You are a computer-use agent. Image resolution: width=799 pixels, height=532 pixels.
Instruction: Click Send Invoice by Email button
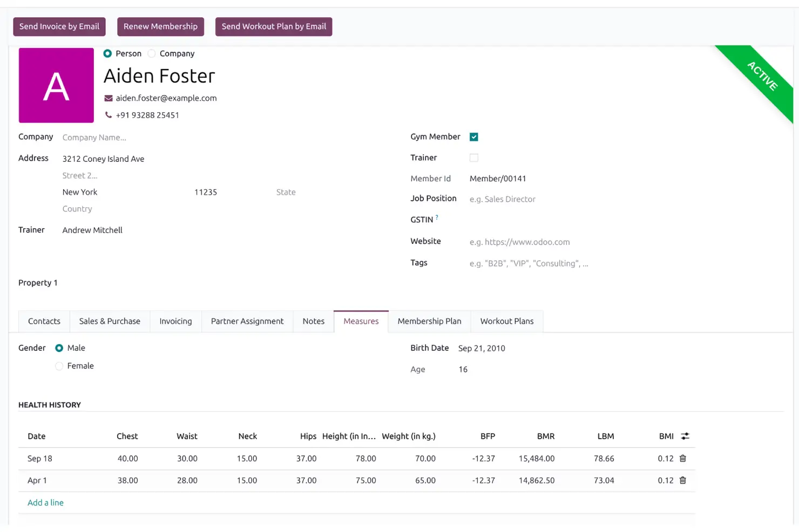59,26
